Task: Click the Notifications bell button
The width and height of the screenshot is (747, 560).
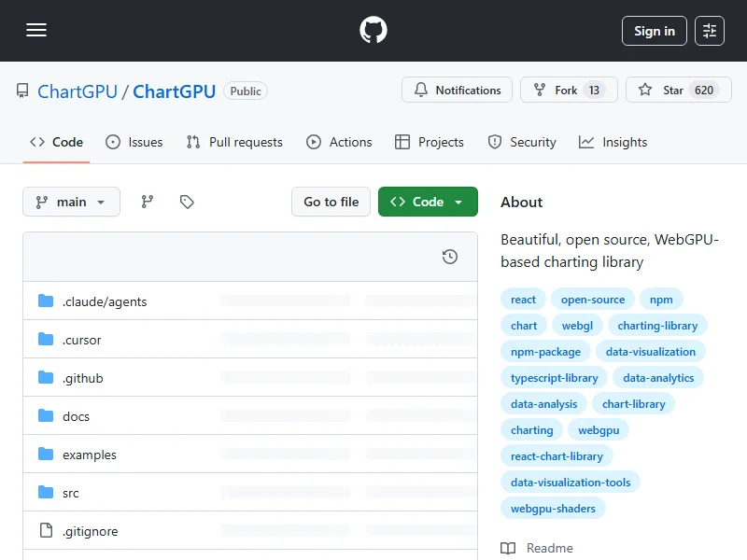Action: click(x=457, y=91)
